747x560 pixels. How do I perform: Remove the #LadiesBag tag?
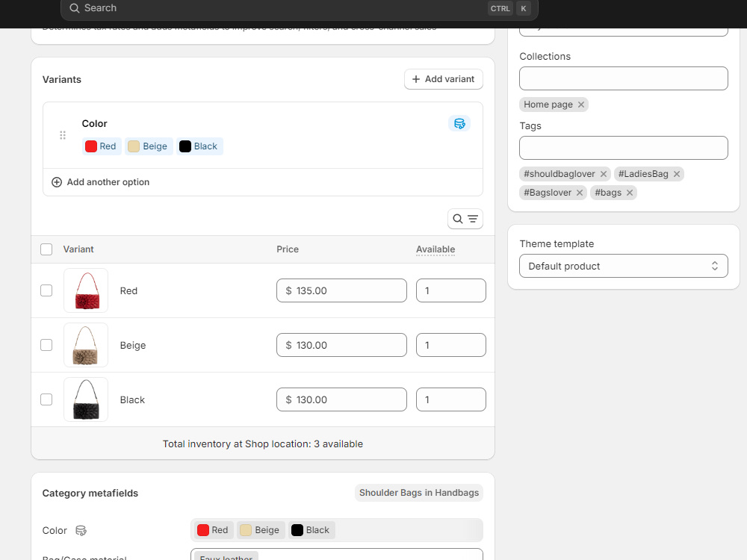(677, 174)
